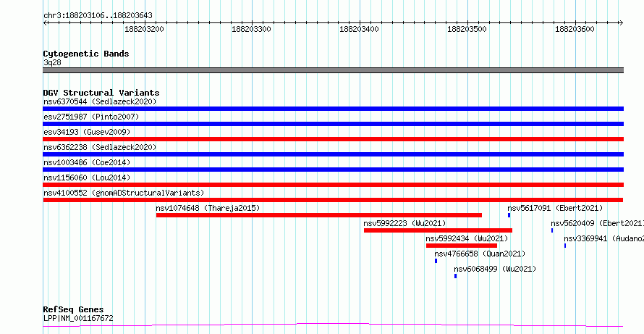Select the 3q28 band label
The width and height of the screenshot is (644, 334).
[53, 63]
